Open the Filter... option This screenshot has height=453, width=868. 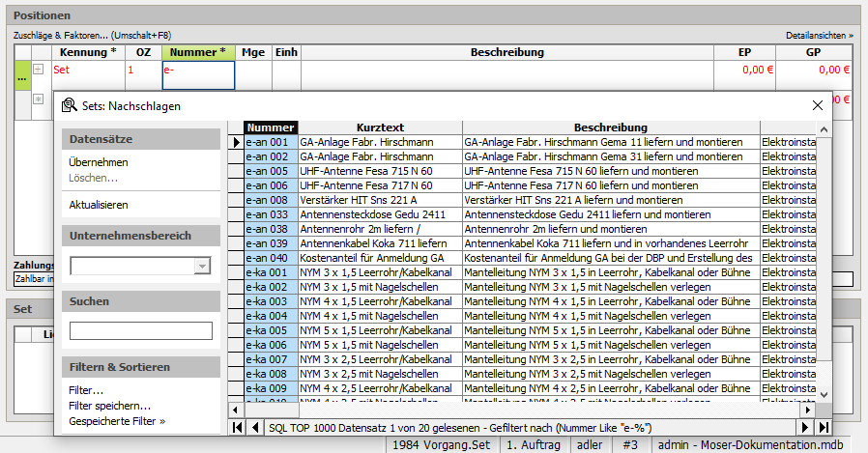tap(87, 390)
